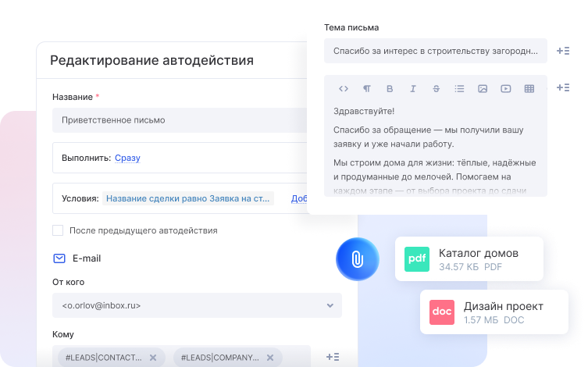Open 'Сразу' execution timing link
The image size is (588, 367).
tap(127, 158)
